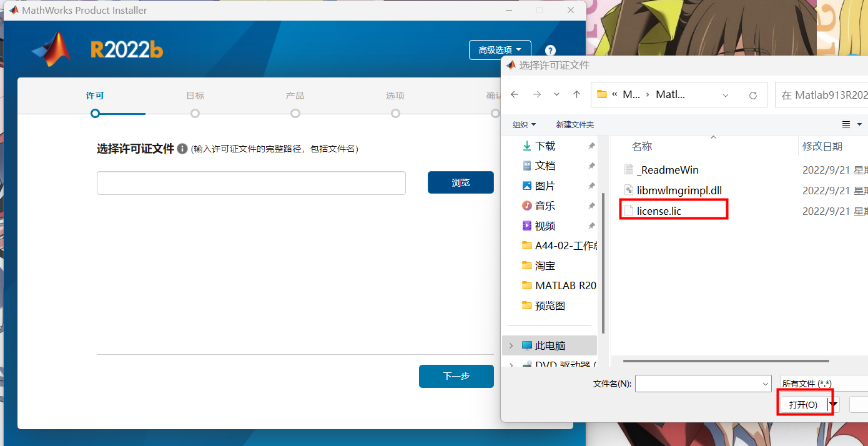Screen dimensions: 868x446
Task: Click the info icon beside 选择许可证文件
Action: tap(182, 149)
